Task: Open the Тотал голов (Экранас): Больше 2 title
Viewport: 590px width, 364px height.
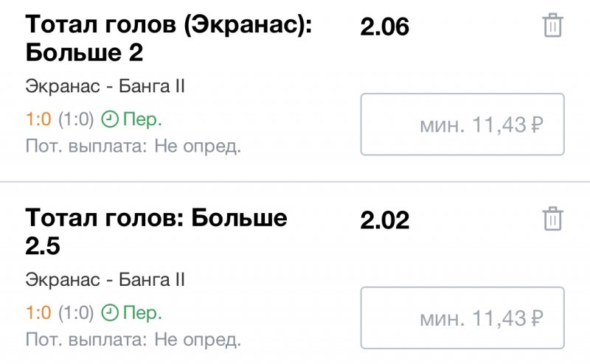Action: [x=169, y=40]
